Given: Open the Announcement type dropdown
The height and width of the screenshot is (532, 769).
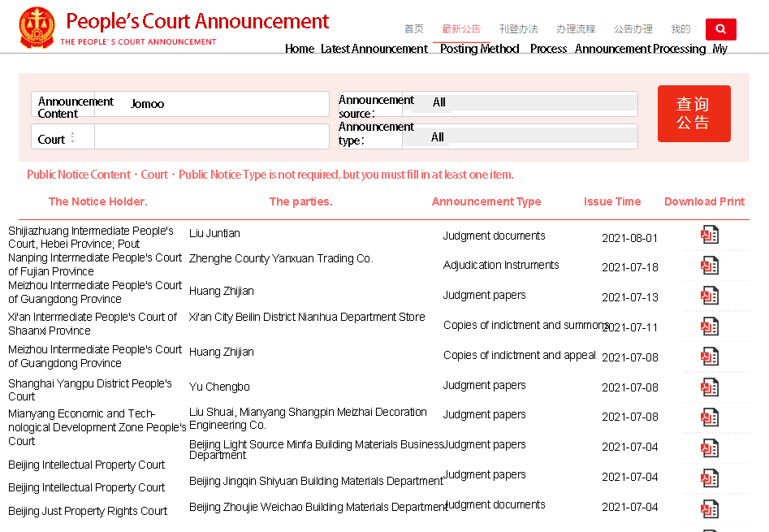Looking at the screenshot, I should [x=520, y=137].
